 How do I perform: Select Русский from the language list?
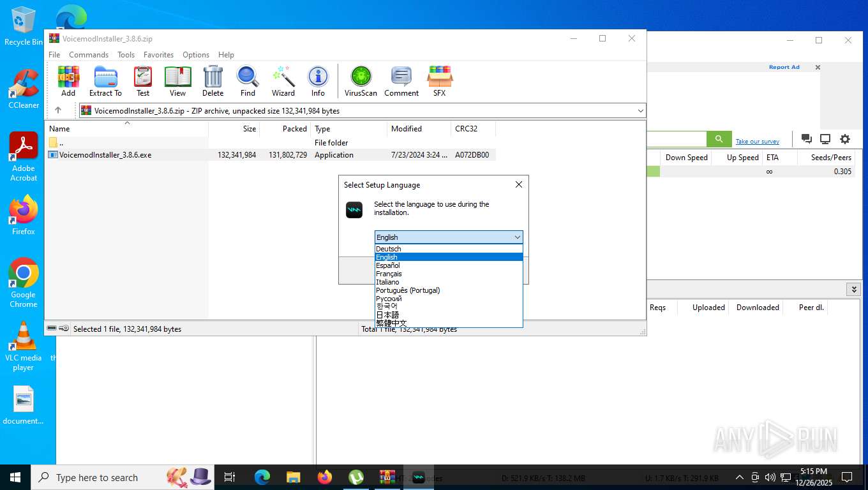coord(449,299)
